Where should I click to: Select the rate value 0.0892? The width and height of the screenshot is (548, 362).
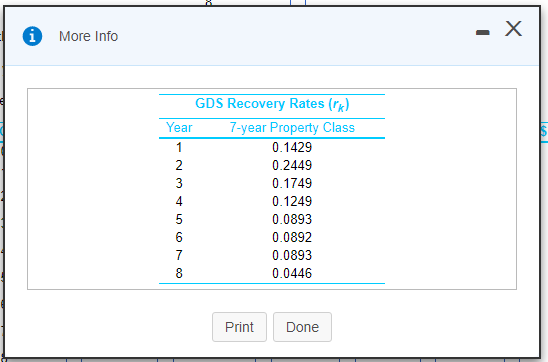292,237
